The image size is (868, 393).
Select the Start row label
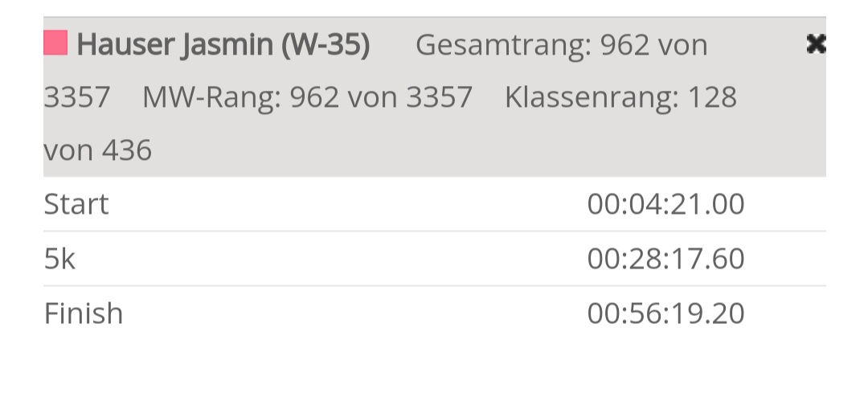tap(76, 204)
